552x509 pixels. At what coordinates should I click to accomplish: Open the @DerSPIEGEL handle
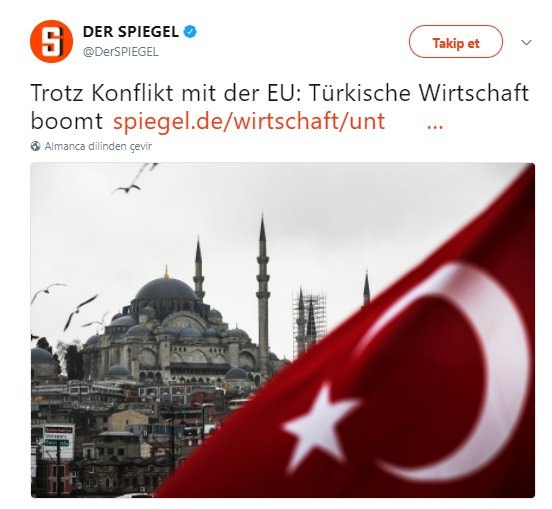(121, 52)
